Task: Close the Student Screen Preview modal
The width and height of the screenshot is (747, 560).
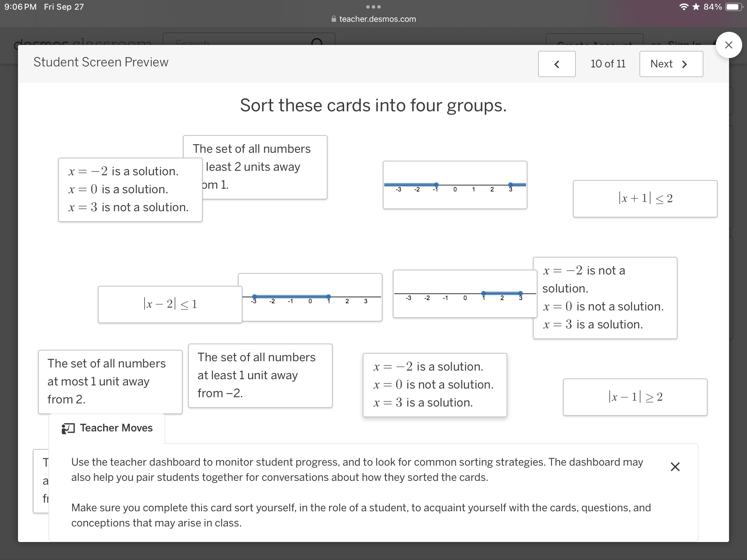Action: 729,45
